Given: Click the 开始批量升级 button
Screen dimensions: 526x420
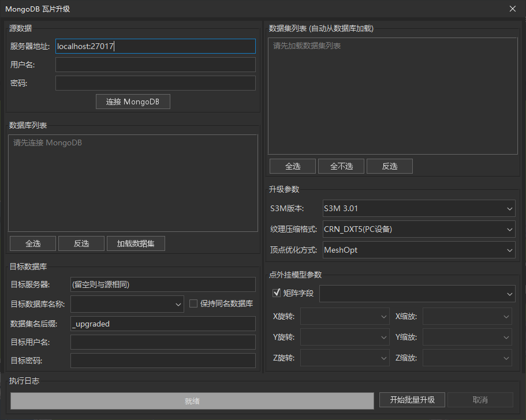Looking at the screenshot, I should (412, 400).
